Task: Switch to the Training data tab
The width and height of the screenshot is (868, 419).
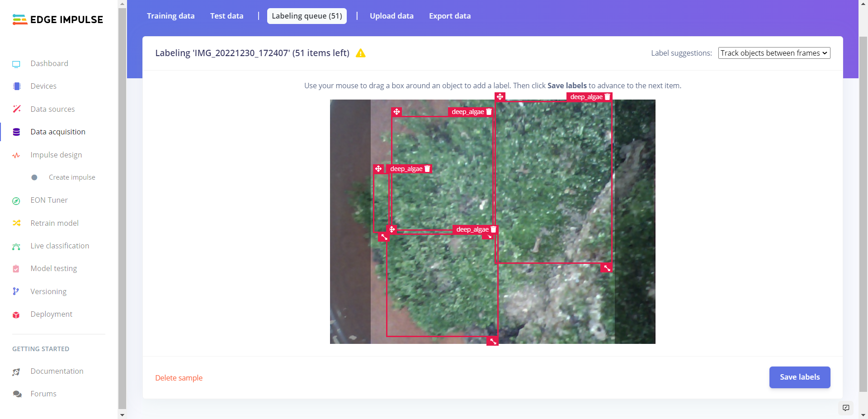Action: pyautogui.click(x=171, y=16)
